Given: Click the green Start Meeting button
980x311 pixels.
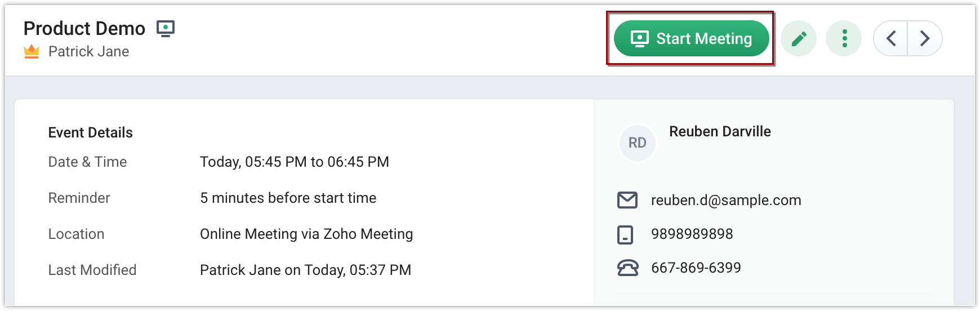Looking at the screenshot, I should point(691,38).
